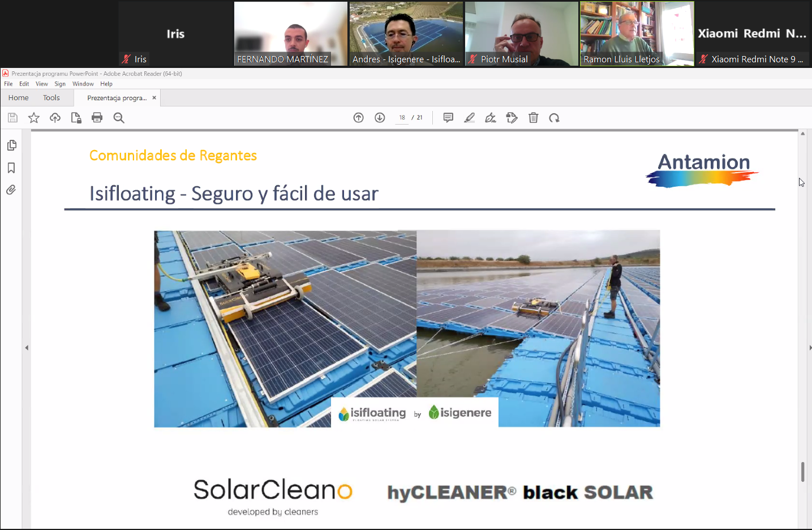Open the View menu

[x=42, y=84]
